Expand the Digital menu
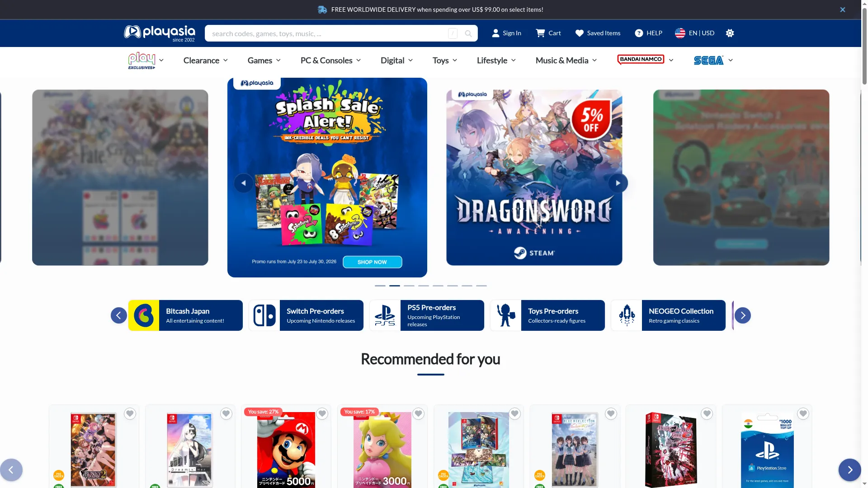868x488 pixels. click(396, 61)
